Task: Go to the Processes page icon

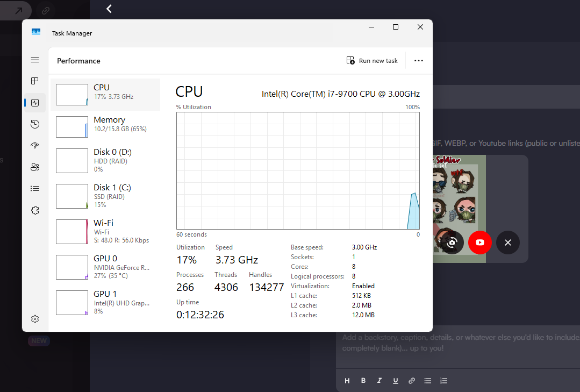Action: 35,81
